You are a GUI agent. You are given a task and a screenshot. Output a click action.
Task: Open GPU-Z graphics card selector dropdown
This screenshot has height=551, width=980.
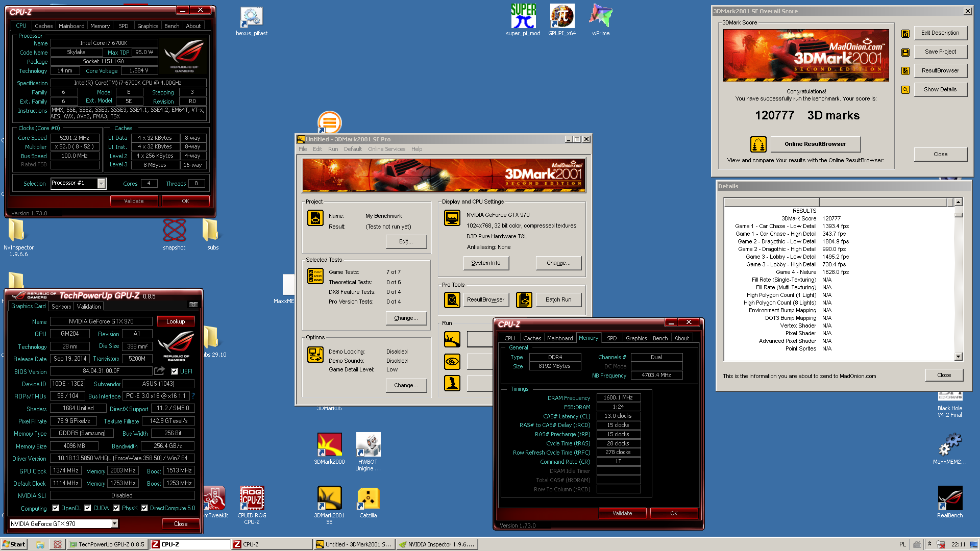click(x=114, y=524)
